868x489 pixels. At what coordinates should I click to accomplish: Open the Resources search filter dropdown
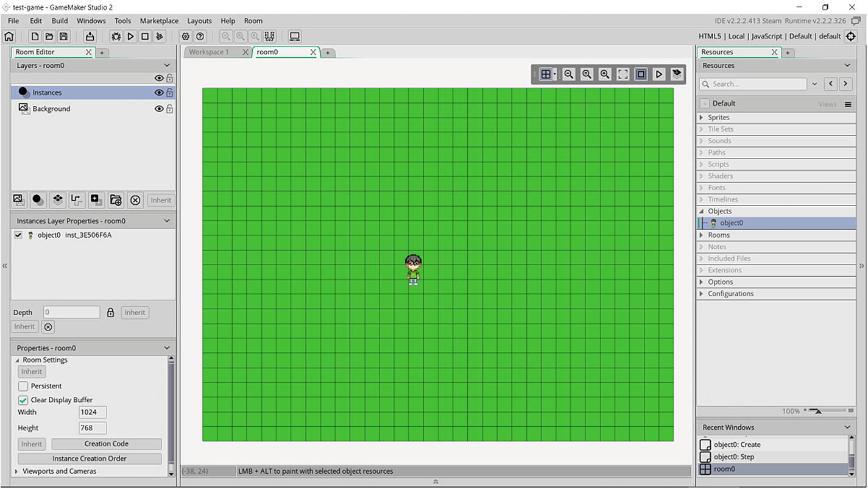(815, 84)
